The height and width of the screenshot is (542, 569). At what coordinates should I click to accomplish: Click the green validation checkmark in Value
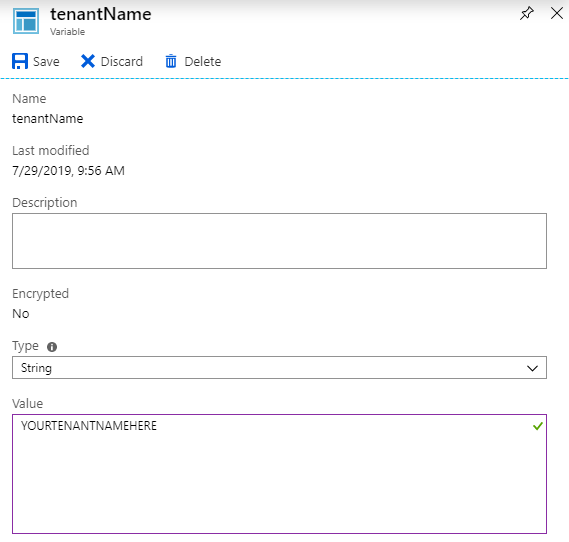[x=538, y=426]
